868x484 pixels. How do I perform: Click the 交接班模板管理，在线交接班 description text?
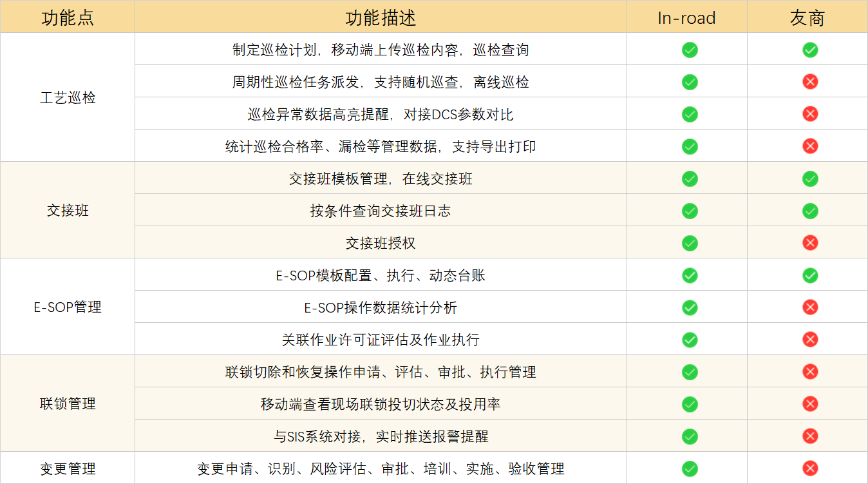point(381,179)
